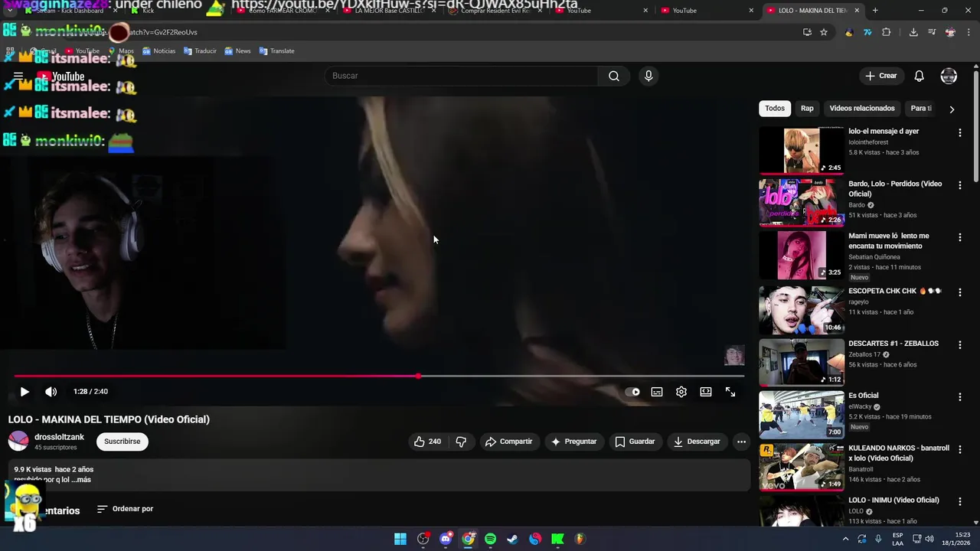Open the YouTube hamburger guide menu
980x551 pixels.
point(18,76)
